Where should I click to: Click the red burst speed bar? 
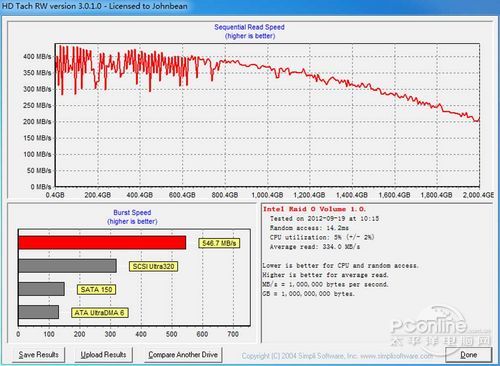102,243
